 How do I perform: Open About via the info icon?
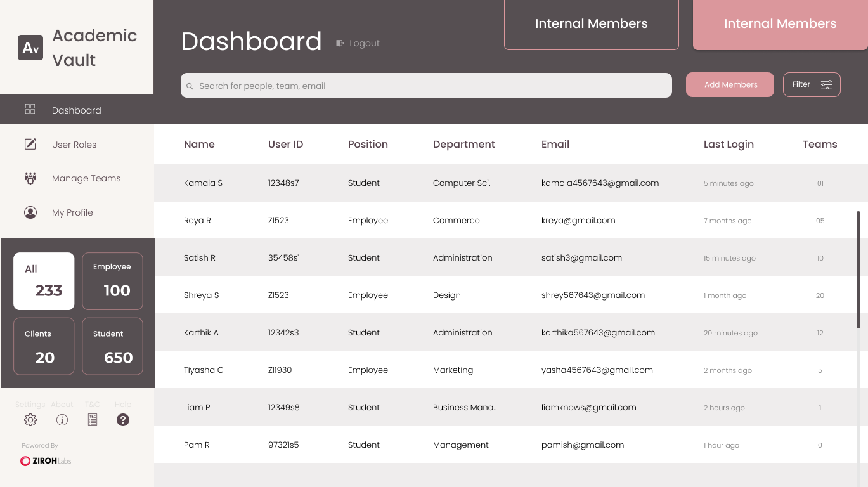62,420
